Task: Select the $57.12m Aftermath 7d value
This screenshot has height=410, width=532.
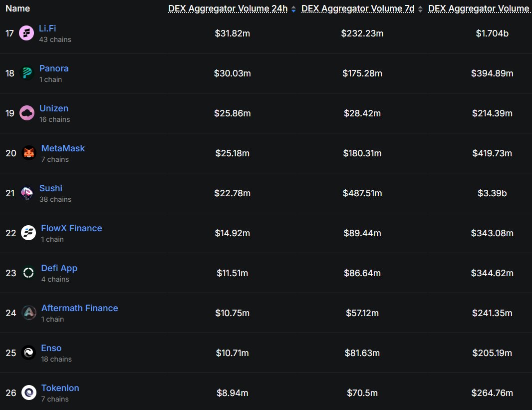Action: [362, 313]
